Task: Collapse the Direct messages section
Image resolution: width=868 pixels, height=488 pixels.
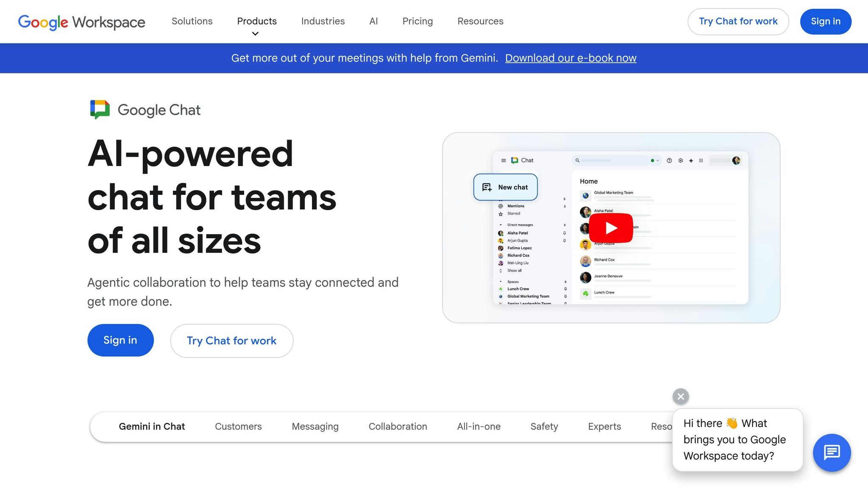Action: click(501, 225)
